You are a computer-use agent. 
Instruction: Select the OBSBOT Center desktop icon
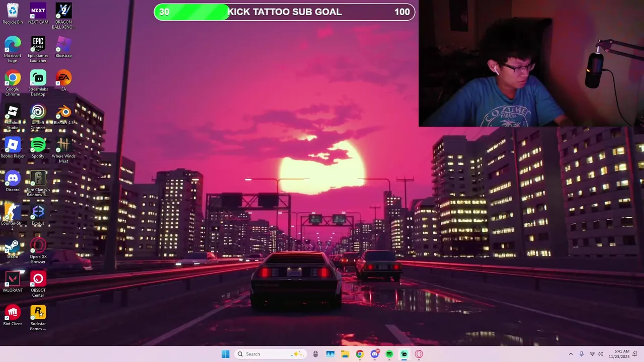tap(38, 284)
